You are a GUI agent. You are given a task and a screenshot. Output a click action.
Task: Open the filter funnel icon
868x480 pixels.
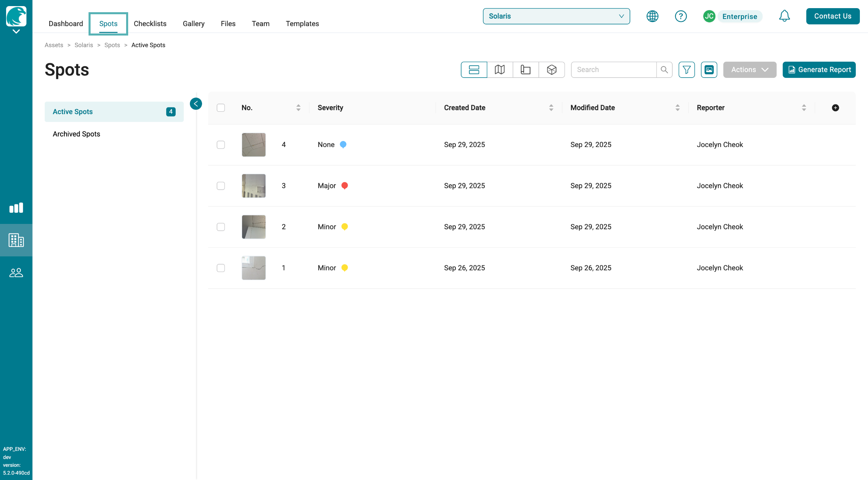click(687, 70)
